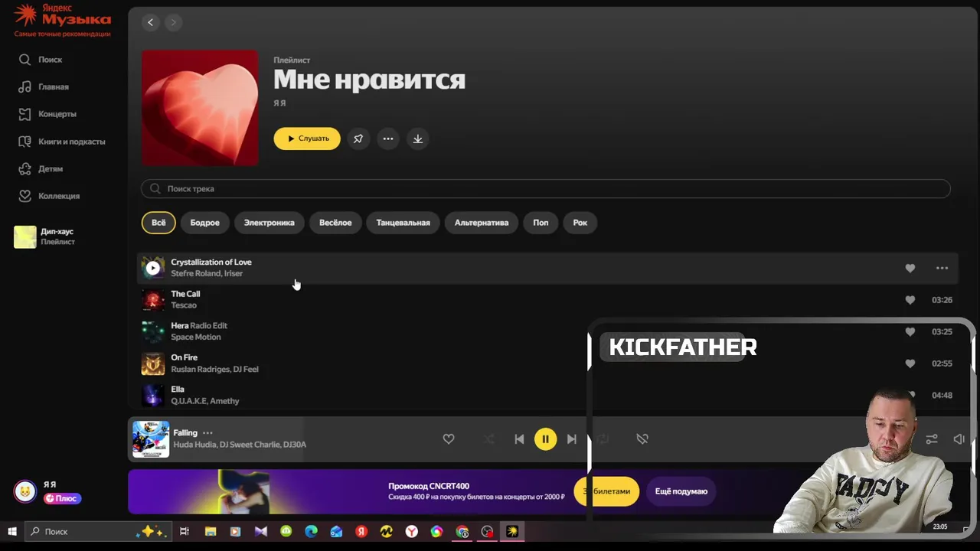Viewport: 980px width, 551px height.
Task: Dismiss promo with Ещё подумаю
Action: [681, 491]
